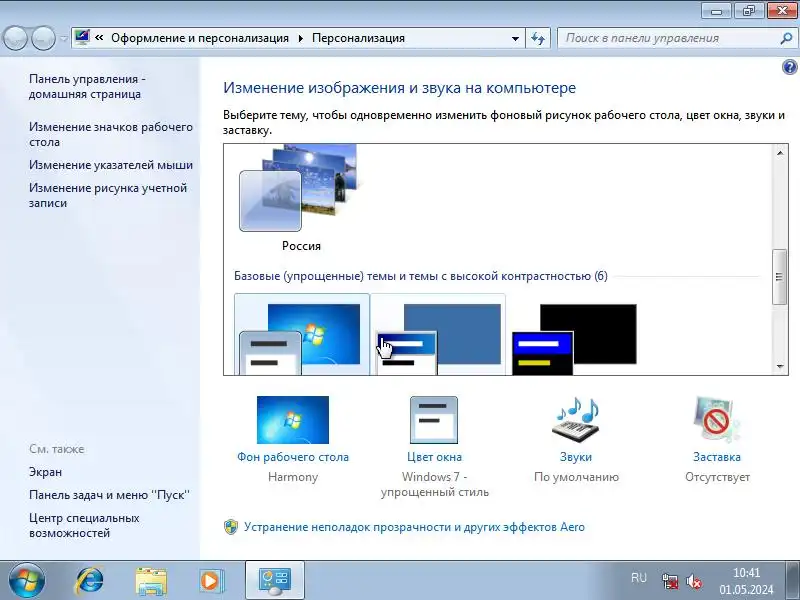Go back with the Back arrow button
Viewport: 800px width, 600px height.
tap(15, 38)
